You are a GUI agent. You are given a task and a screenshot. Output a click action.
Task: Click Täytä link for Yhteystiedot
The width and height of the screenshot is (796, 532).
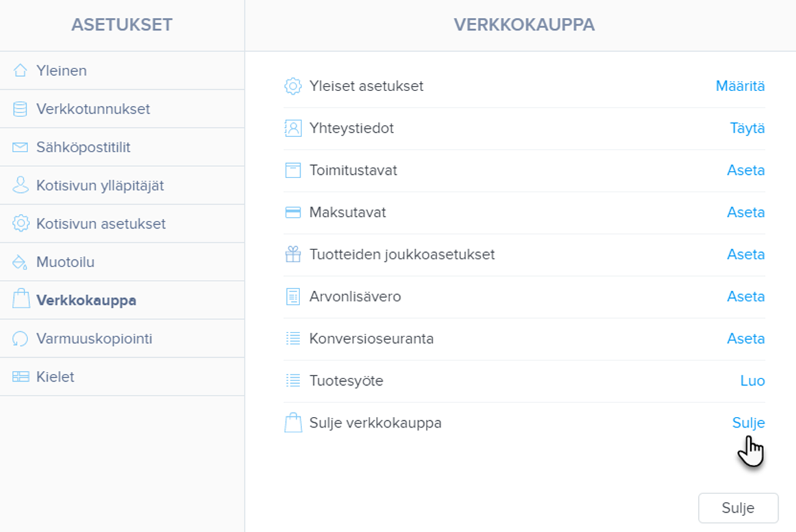pyautogui.click(x=747, y=128)
